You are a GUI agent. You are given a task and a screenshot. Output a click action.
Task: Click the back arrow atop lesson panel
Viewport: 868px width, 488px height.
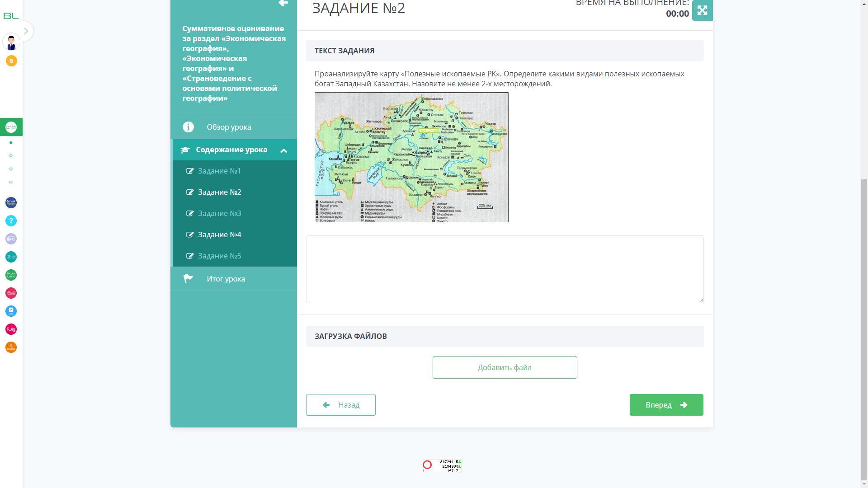(x=283, y=4)
